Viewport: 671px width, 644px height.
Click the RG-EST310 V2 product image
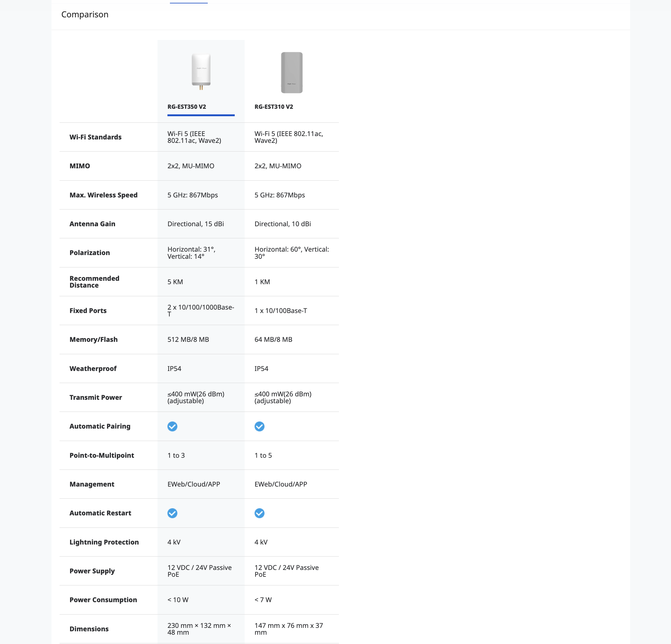click(292, 73)
